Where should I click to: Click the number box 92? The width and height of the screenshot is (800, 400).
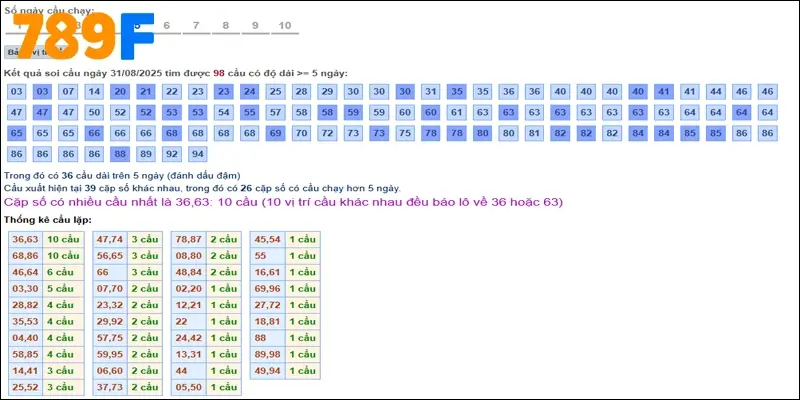(x=172, y=154)
